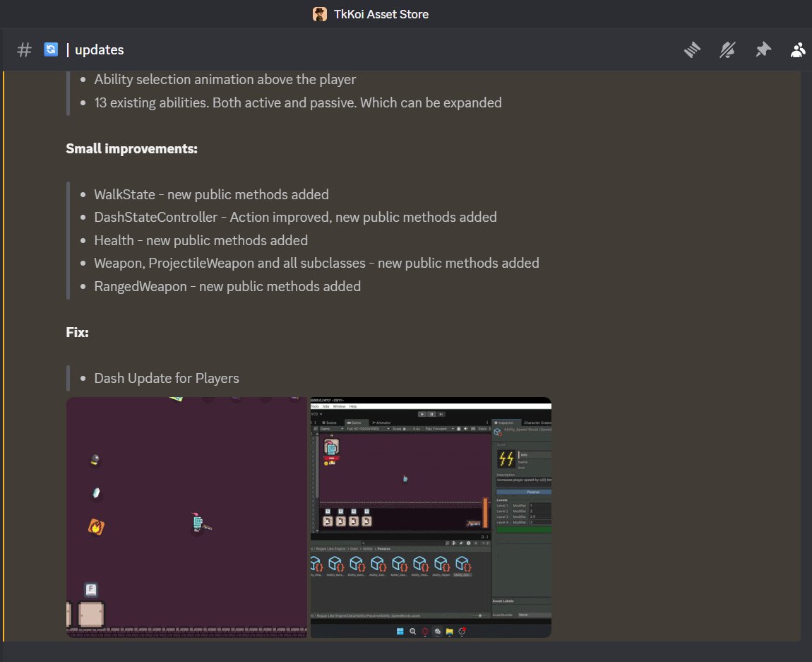Image resolution: width=812 pixels, height=662 pixels.
Task: Click 'WalkState - new public methods added' line
Action: pos(211,194)
